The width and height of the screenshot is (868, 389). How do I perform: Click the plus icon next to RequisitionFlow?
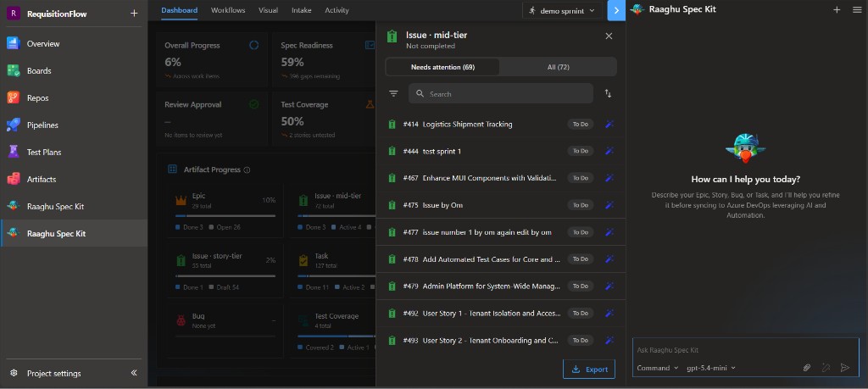coord(134,14)
